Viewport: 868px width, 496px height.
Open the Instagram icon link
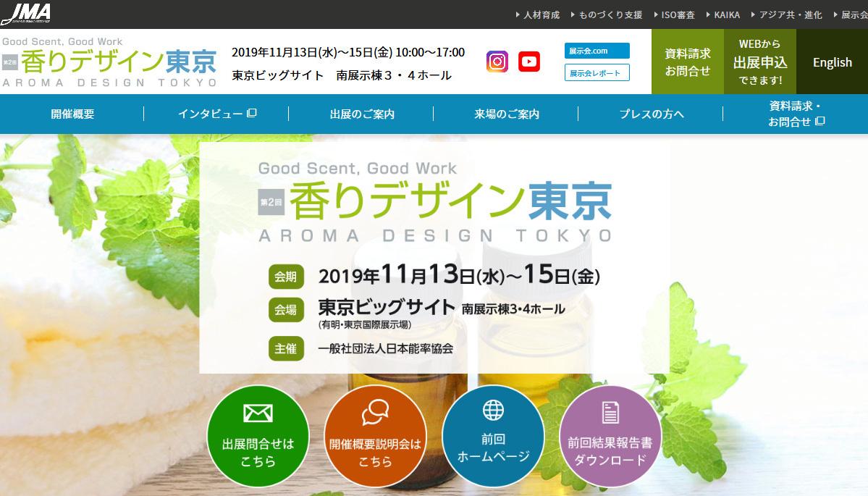coord(497,62)
